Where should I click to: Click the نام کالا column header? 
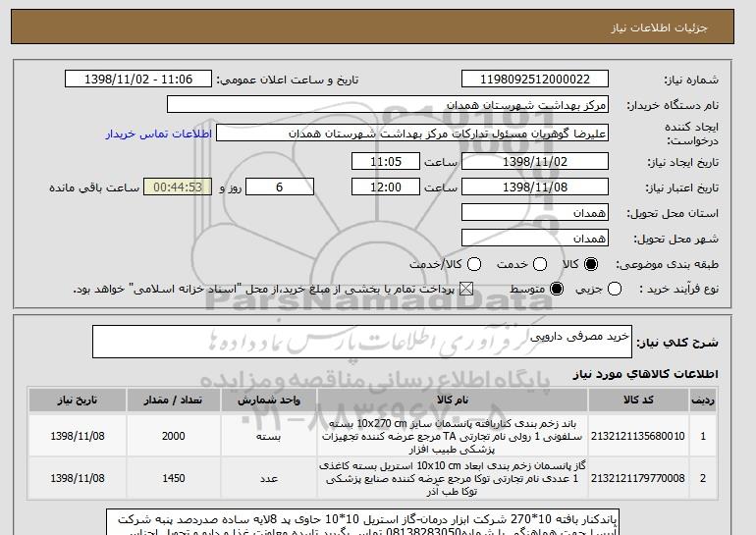453,401
